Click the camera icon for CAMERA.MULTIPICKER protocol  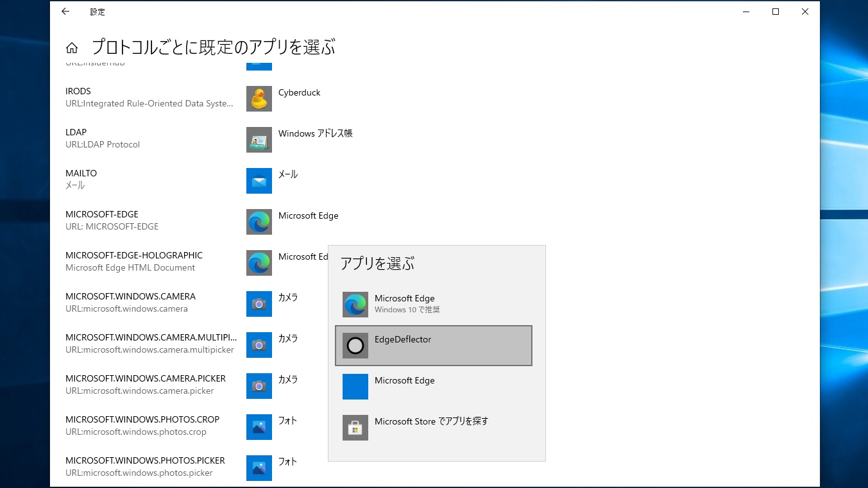[259, 345]
